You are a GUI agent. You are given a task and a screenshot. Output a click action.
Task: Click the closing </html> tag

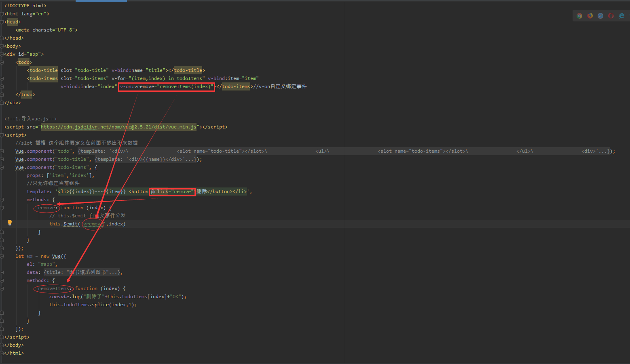coord(14,353)
